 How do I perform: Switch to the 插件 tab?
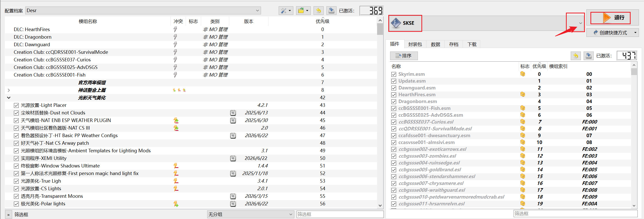pos(395,44)
